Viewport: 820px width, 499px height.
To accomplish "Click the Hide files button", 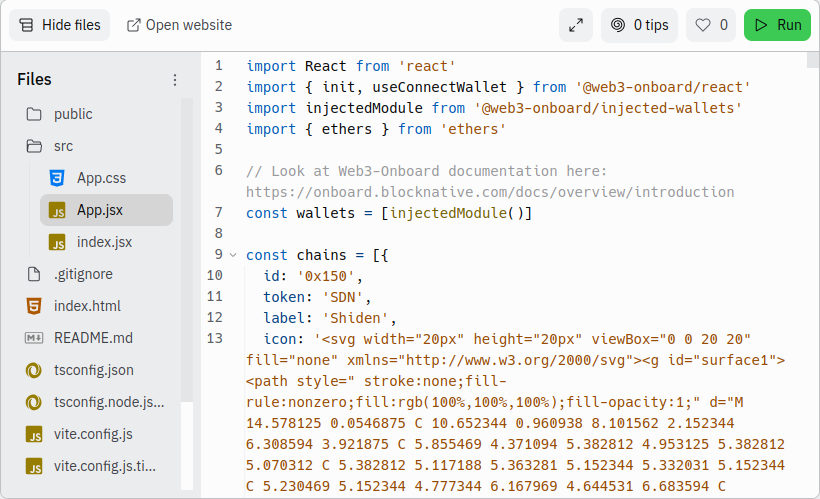I will point(60,25).
